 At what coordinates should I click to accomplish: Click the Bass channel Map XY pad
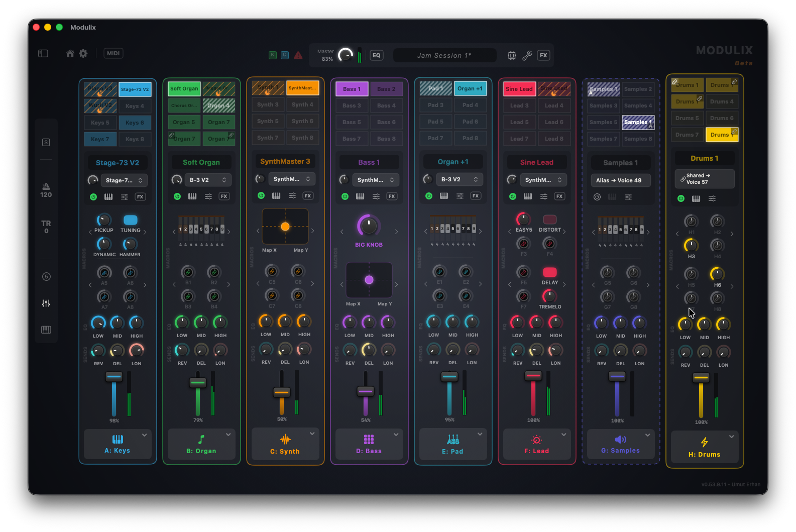pyautogui.click(x=369, y=280)
